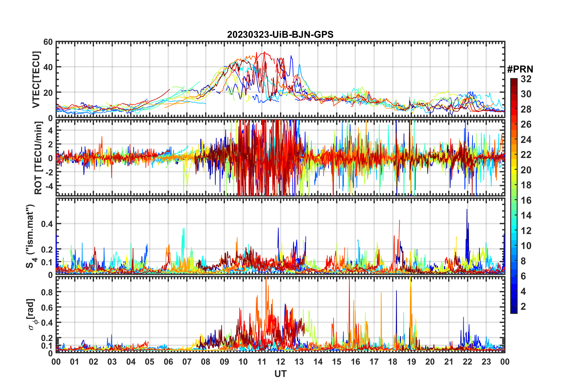Click inside the VTEC plot panel
Screen dimensions: 561x392
click(x=280, y=80)
